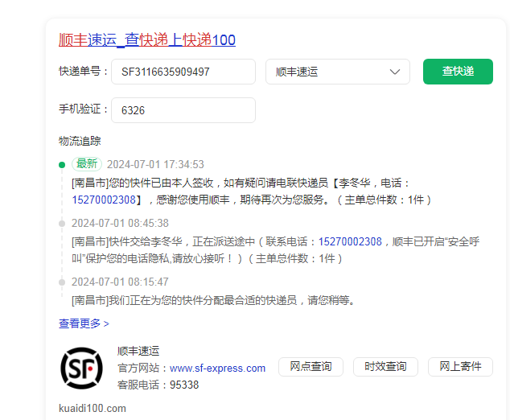Click the 查看更多 link
The image size is (510, 420).
tap(84, 323)
